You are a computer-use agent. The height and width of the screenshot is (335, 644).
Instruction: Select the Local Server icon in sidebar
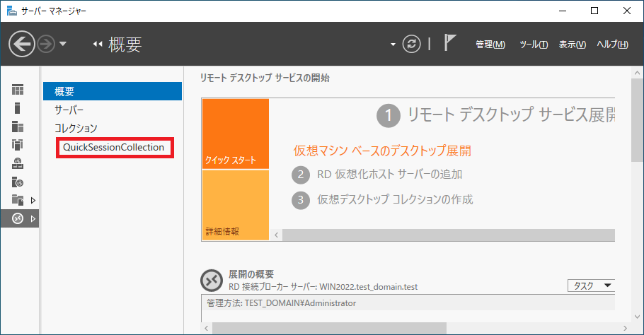point(17,108)
